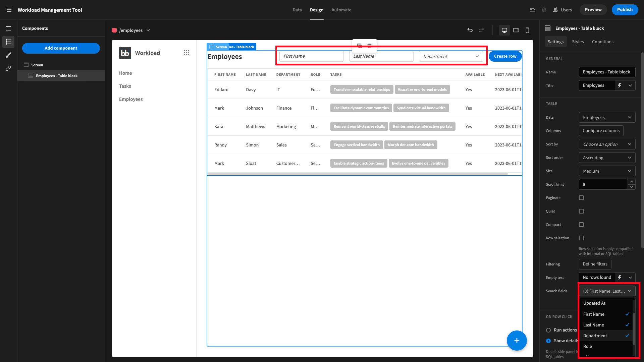Open the Sort by dropdown
644x362 pixels.
pos(607,144)
